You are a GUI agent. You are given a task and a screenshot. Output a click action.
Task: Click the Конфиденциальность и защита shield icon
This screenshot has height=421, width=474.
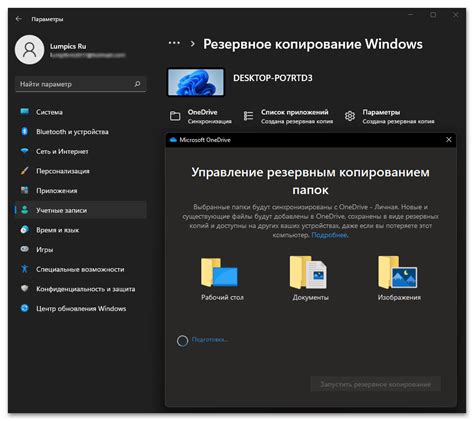tap(25, 288)
